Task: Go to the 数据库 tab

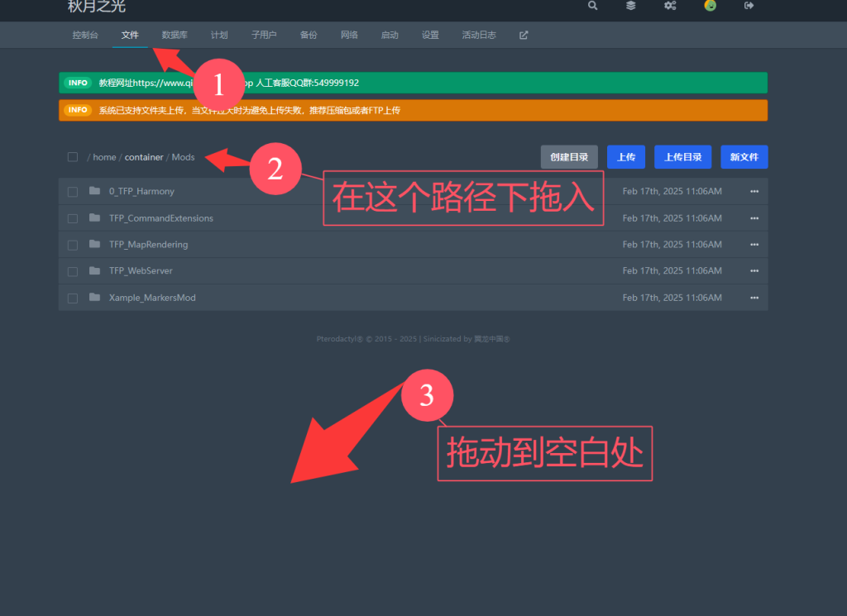Action: coord(175,36)
